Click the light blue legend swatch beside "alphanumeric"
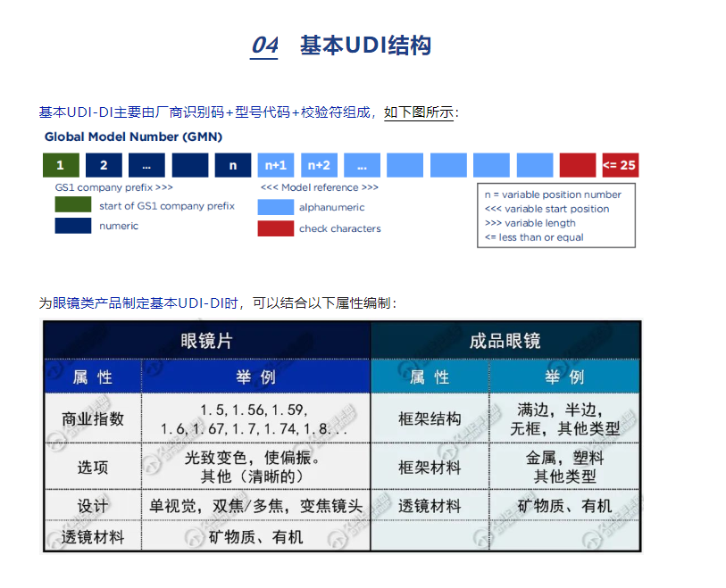 coord(276,207)
